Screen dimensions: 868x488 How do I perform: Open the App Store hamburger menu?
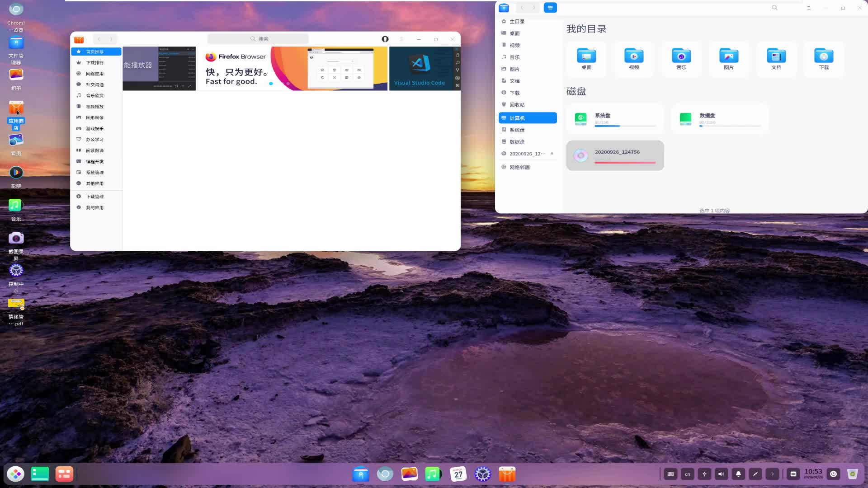click(401, 39)
